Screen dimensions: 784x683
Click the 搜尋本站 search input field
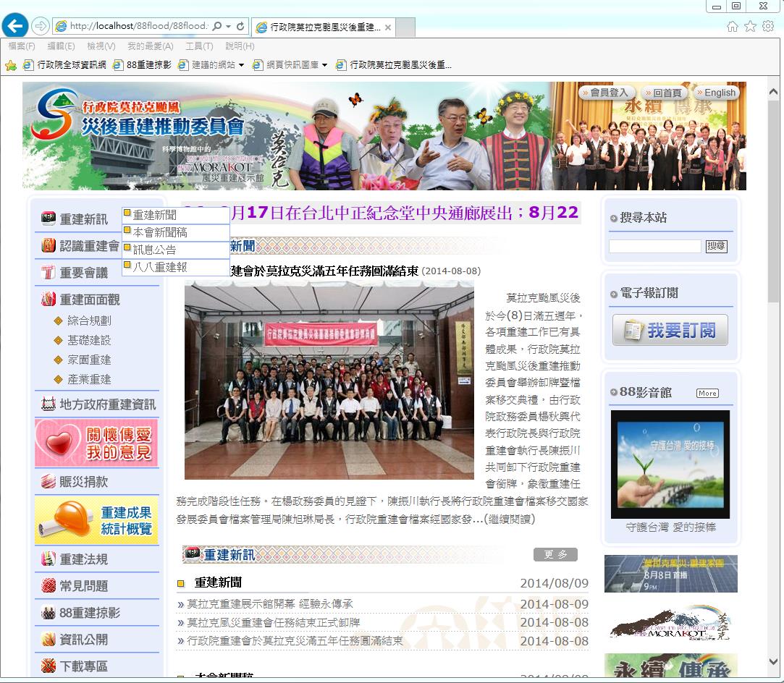click(655, 246)
